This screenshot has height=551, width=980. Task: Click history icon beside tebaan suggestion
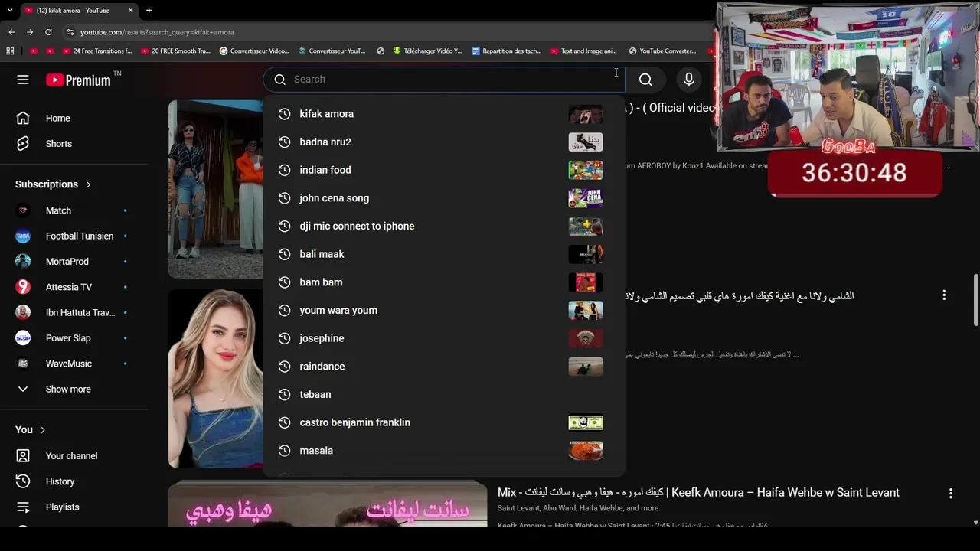point(284,395)
